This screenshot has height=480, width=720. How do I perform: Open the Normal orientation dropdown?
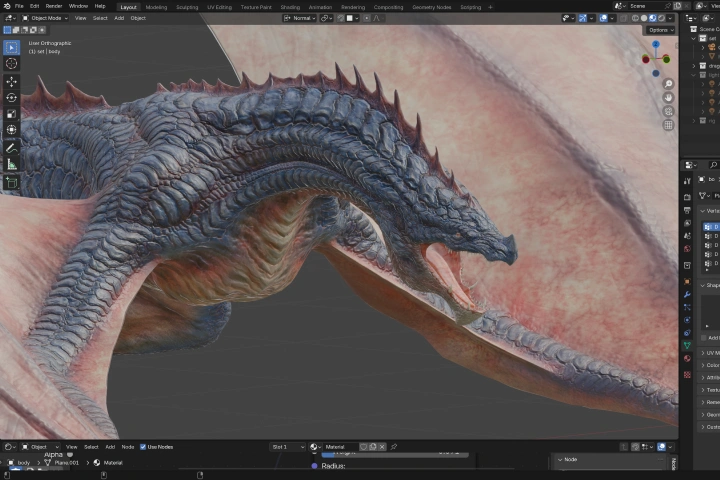click(300, 18)
